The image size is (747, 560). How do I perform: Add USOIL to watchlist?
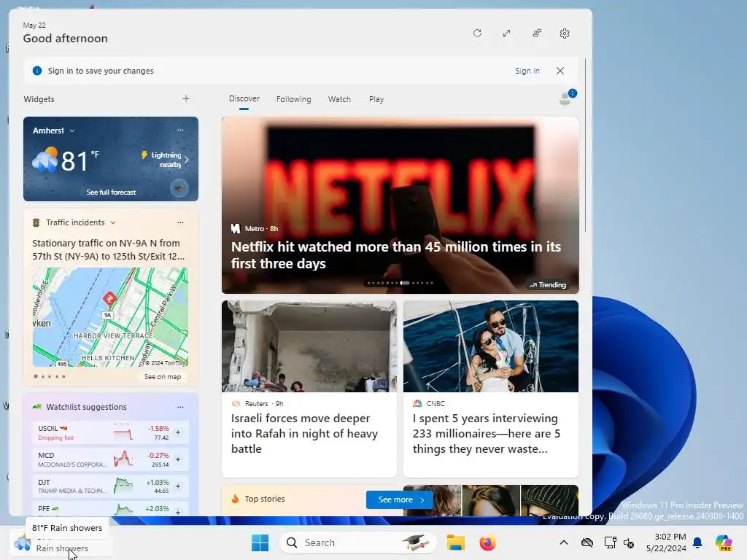[178, 433]
